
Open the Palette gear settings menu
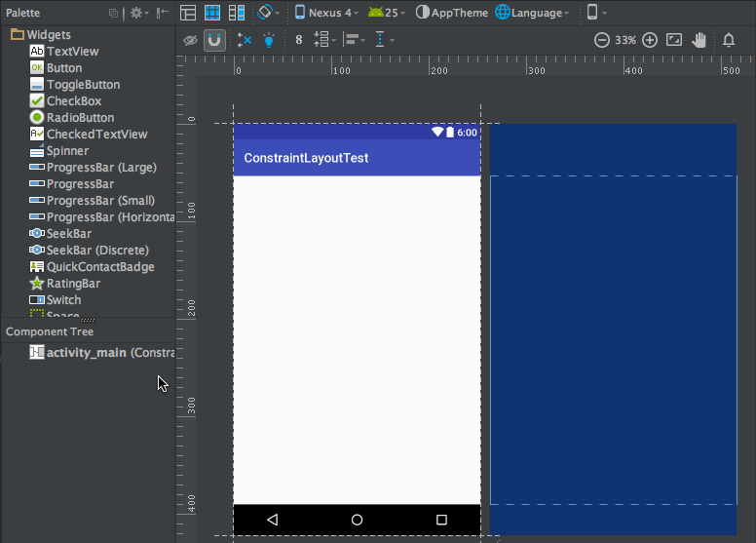pos(138,13)
